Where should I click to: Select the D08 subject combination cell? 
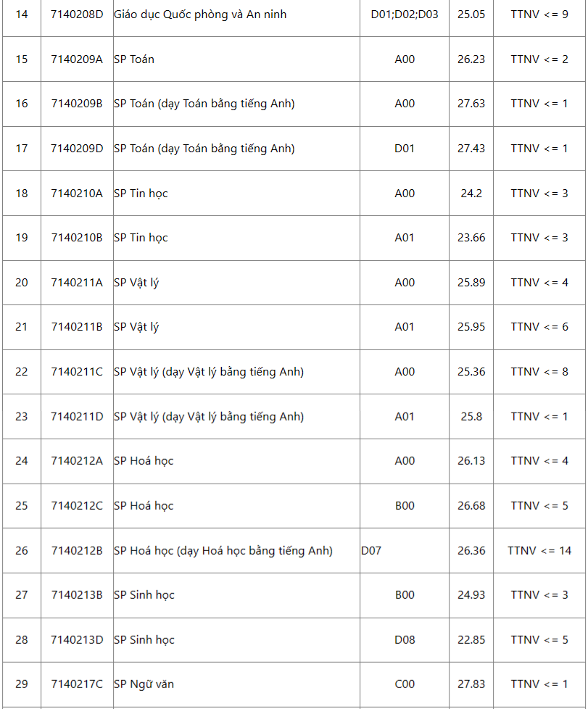405,640
